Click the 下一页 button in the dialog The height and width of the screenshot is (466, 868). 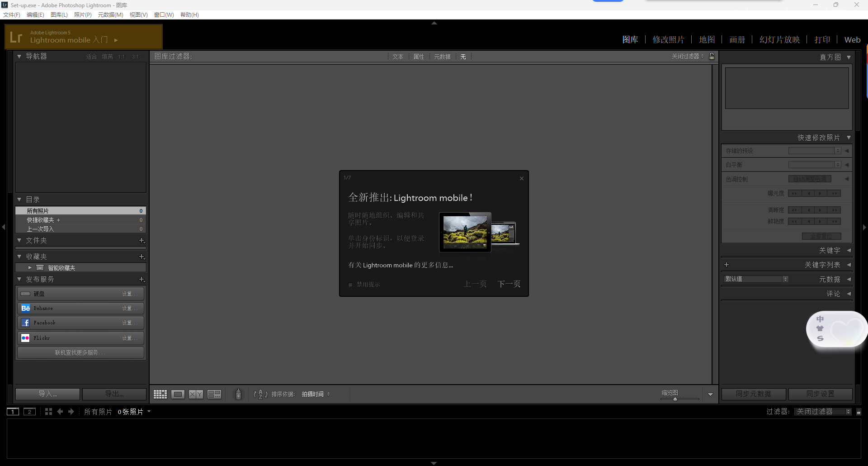tap(509, 284)
